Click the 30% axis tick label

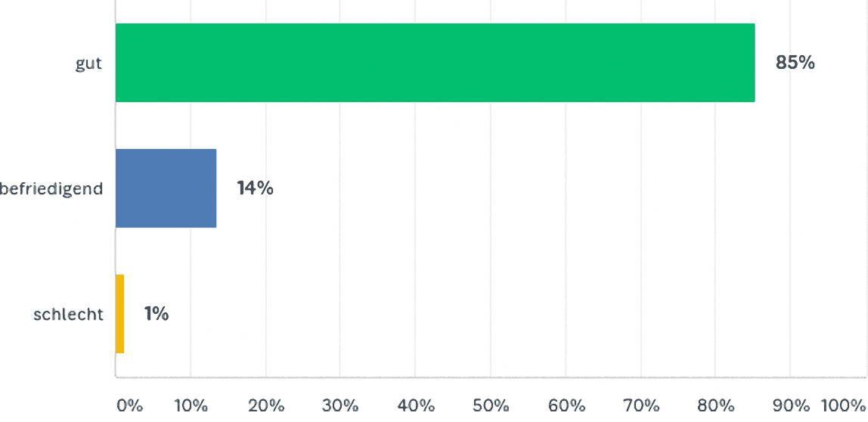click(341, 406)
